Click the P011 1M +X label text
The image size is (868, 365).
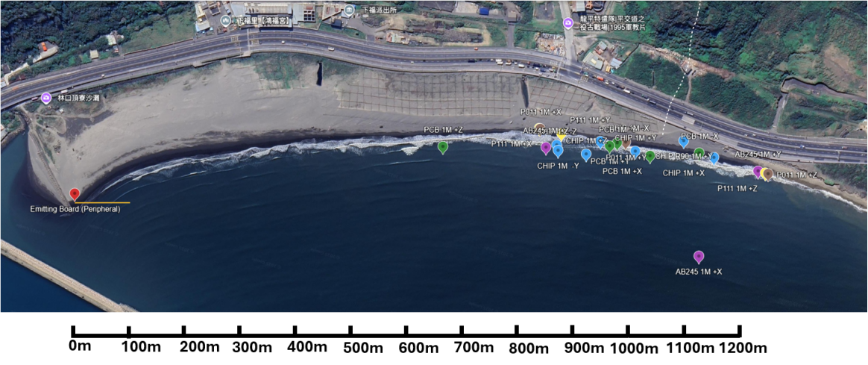541,112
